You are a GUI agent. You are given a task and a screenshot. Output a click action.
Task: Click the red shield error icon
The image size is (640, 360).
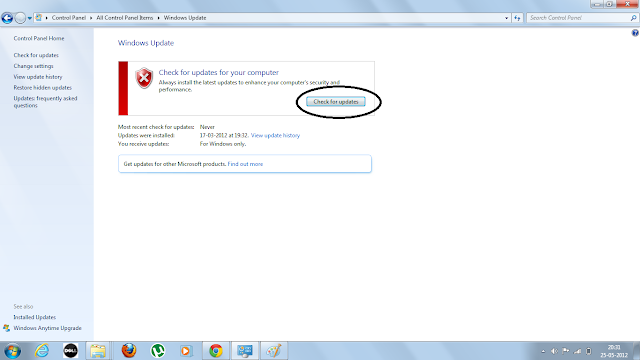[x=144, y=78]
